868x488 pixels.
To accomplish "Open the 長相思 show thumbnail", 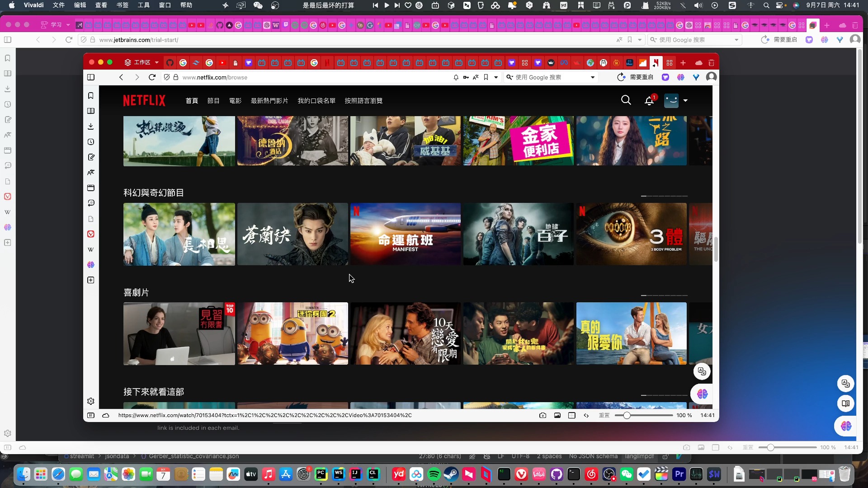I will click(179, 234).
